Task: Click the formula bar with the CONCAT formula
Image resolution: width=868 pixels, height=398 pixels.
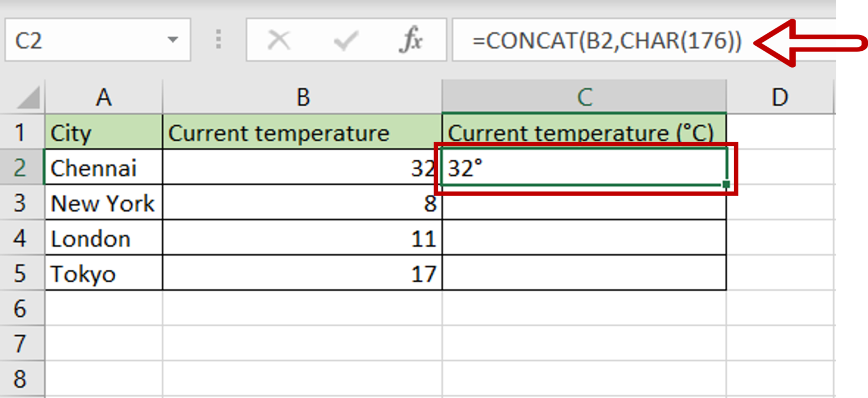Action: [643, 40]
